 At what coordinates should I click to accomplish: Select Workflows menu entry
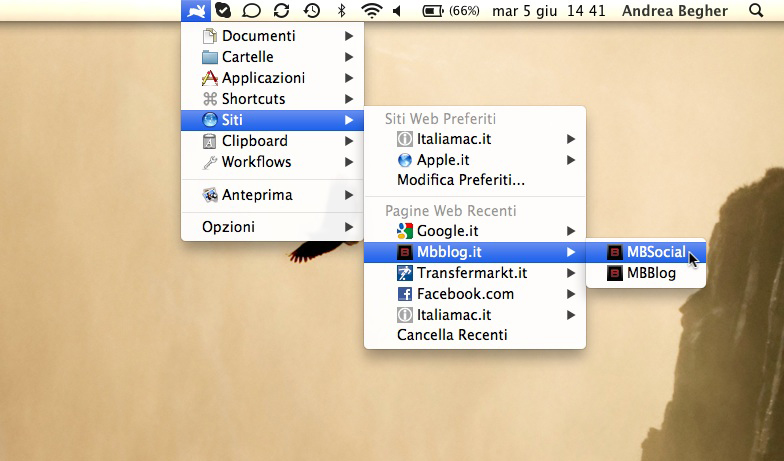[272, 162]
